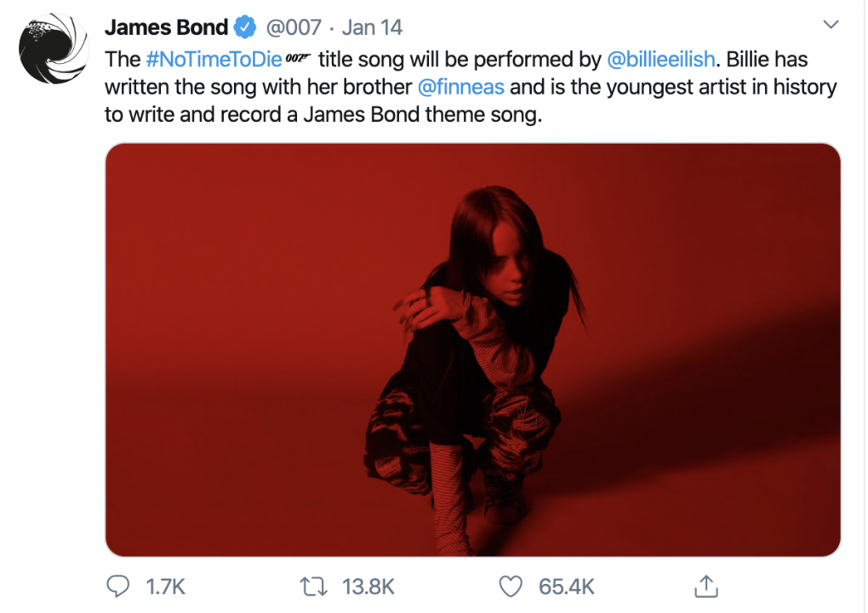Viewport: 868px width, 613px height.
Task: Open the share upload icon
Action: pyautogui.click(x=705, y=586)
